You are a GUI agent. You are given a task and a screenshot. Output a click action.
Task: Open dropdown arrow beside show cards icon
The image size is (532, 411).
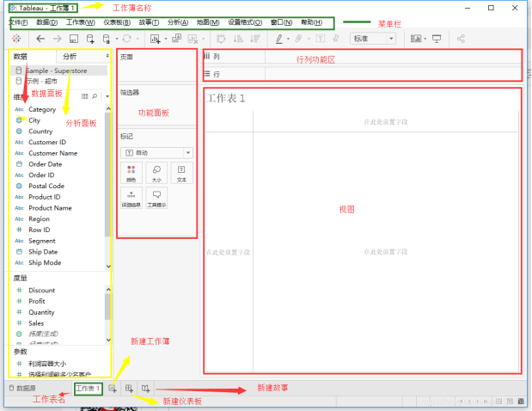pyautogui.click(x=425, y=39)
